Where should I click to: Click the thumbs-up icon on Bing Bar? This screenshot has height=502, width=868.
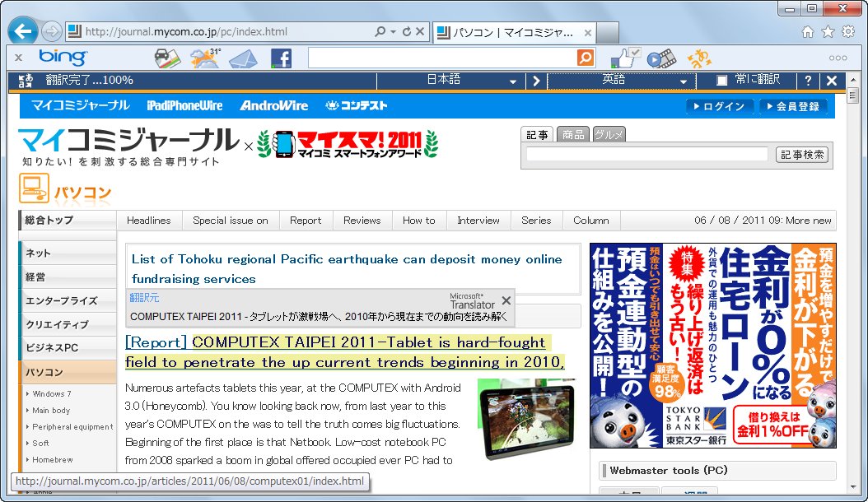(x=626, y=58)
